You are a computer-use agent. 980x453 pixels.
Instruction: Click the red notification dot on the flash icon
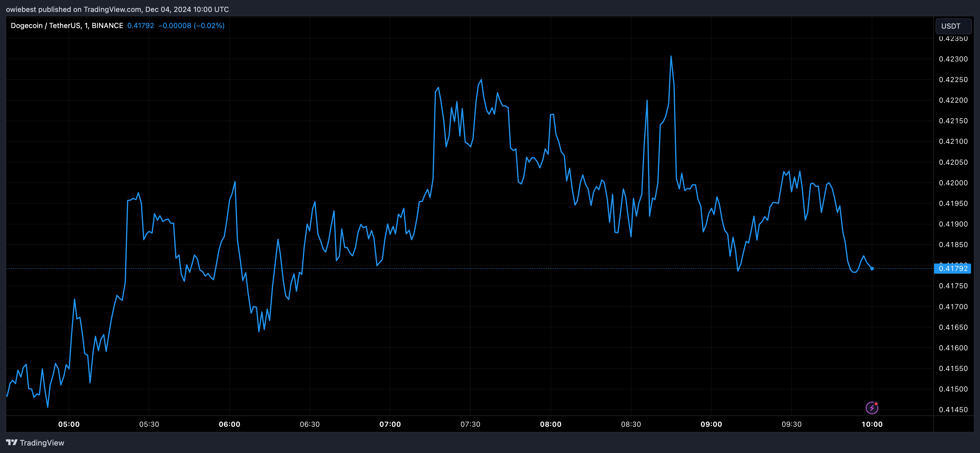click(876, 403)
